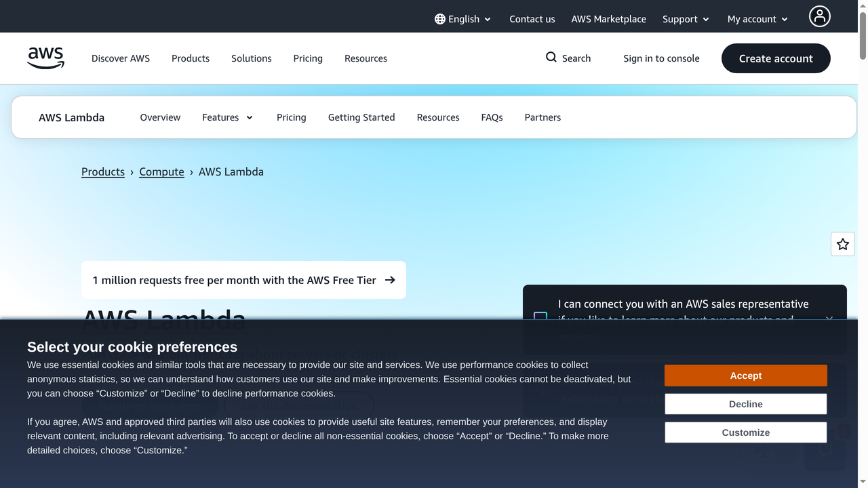The width and height of the screenshot is (868, 488).
Task: Click the globe language icon
Action: pyautogui.click(x=441, y=19)
